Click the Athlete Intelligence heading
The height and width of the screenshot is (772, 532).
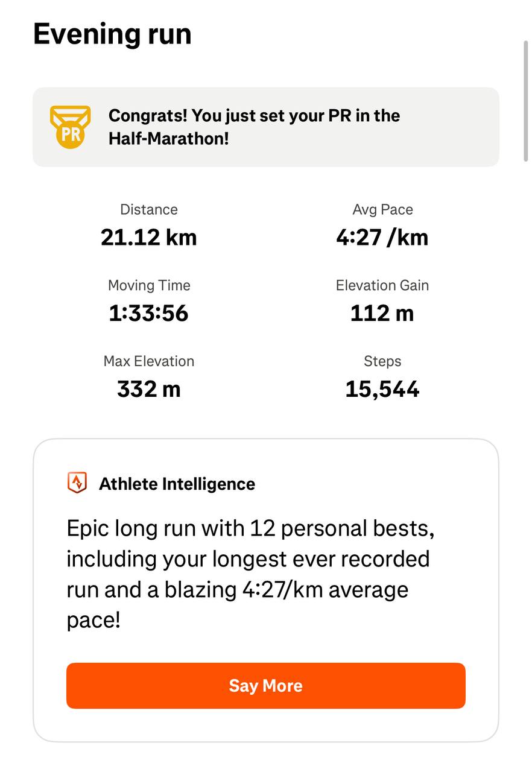[177, 484]
